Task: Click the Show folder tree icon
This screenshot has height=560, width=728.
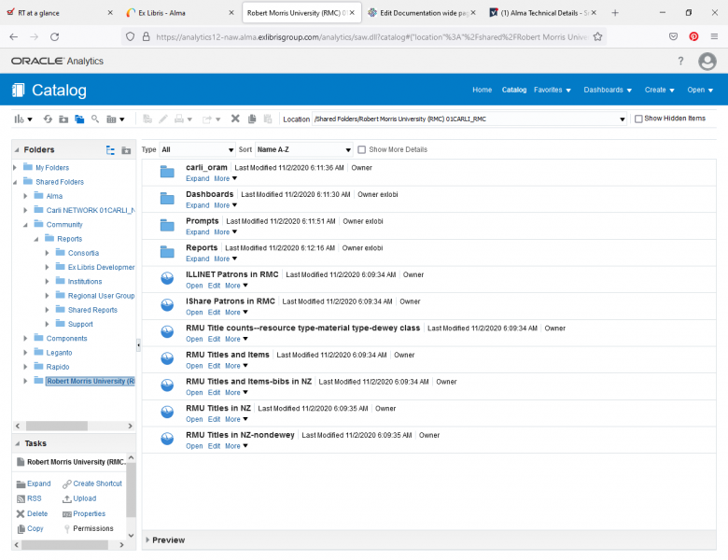Action: [110, 150]
